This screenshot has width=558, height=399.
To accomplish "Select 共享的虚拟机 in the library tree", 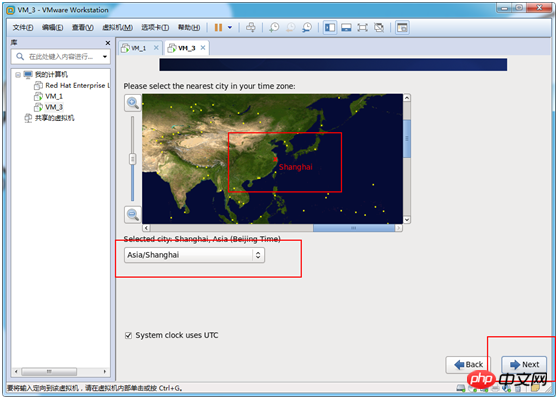I will pyautogui.click(x=54, y=118).
